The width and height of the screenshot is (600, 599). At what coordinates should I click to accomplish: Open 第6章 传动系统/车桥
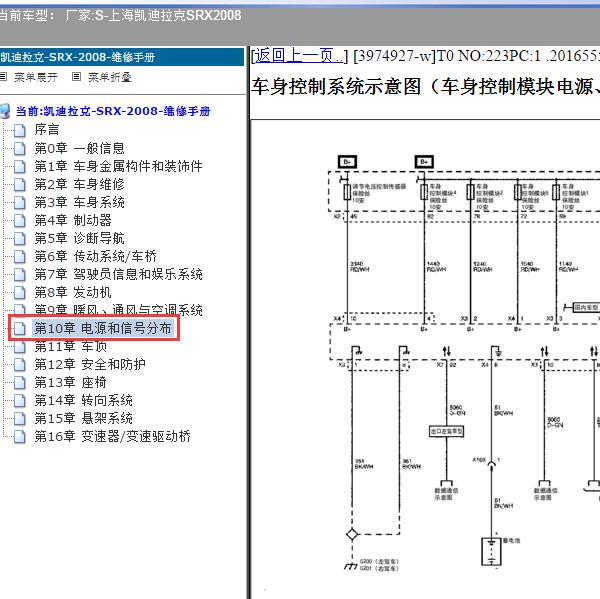click(96, 256)
